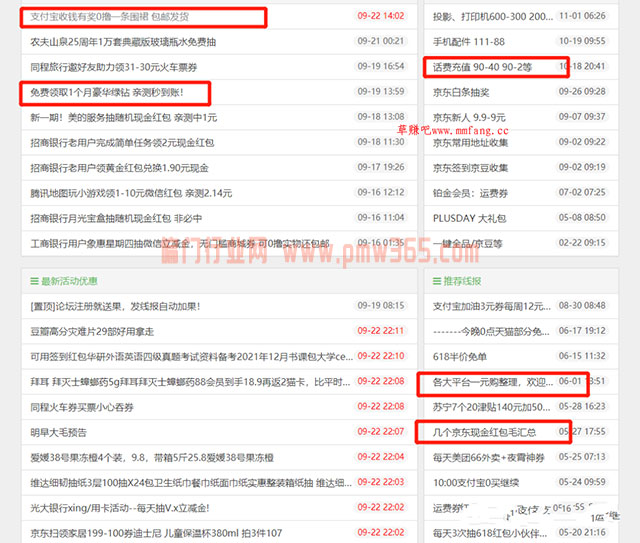
Task: Open link 各大平台一元购整理，欢迎...
Action: pos(493,382)
